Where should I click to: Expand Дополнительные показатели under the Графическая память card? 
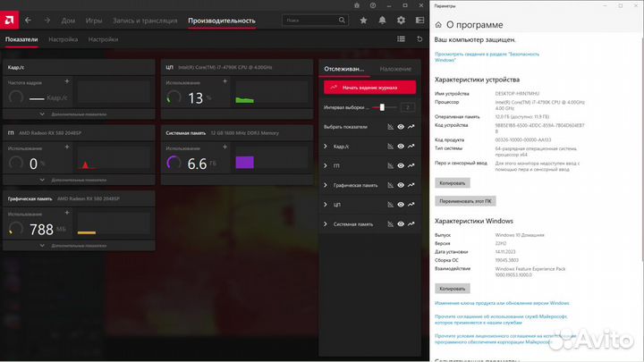click(x=79, y=246)
